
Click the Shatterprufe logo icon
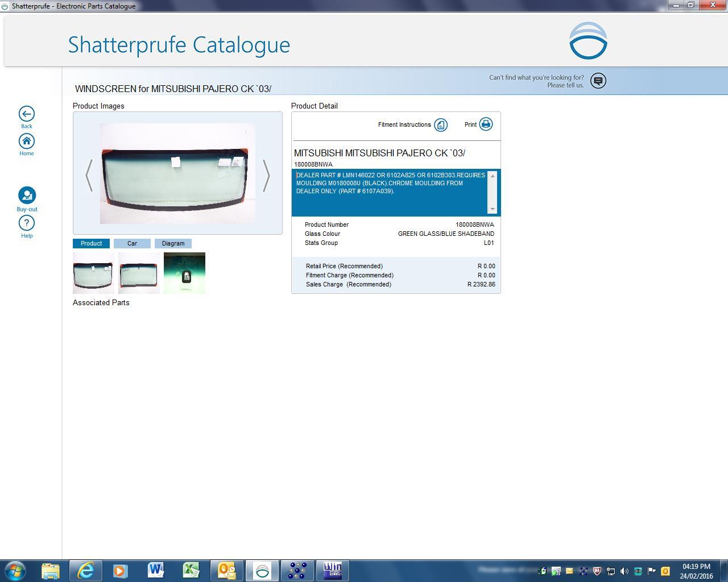pyautogui.click(x=588, y=41)
